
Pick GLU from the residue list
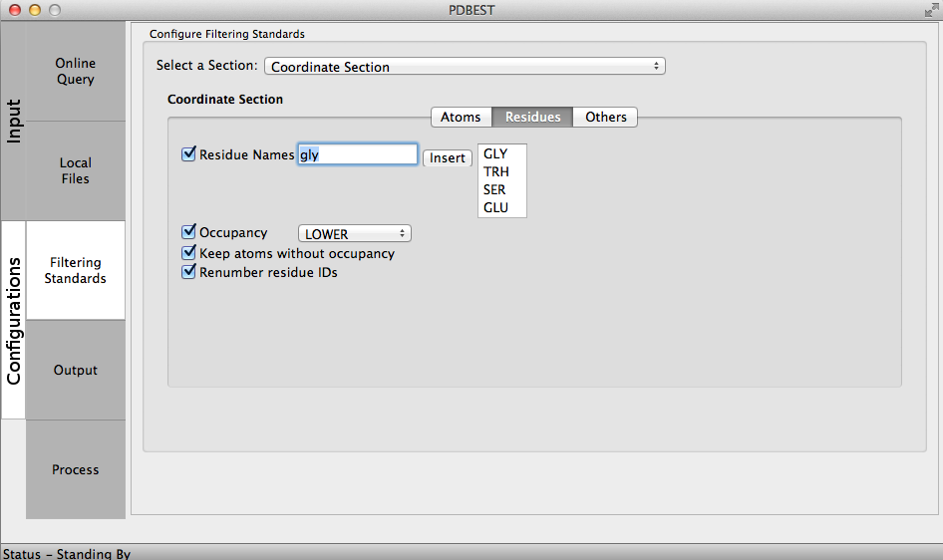(x=495, y=208)
